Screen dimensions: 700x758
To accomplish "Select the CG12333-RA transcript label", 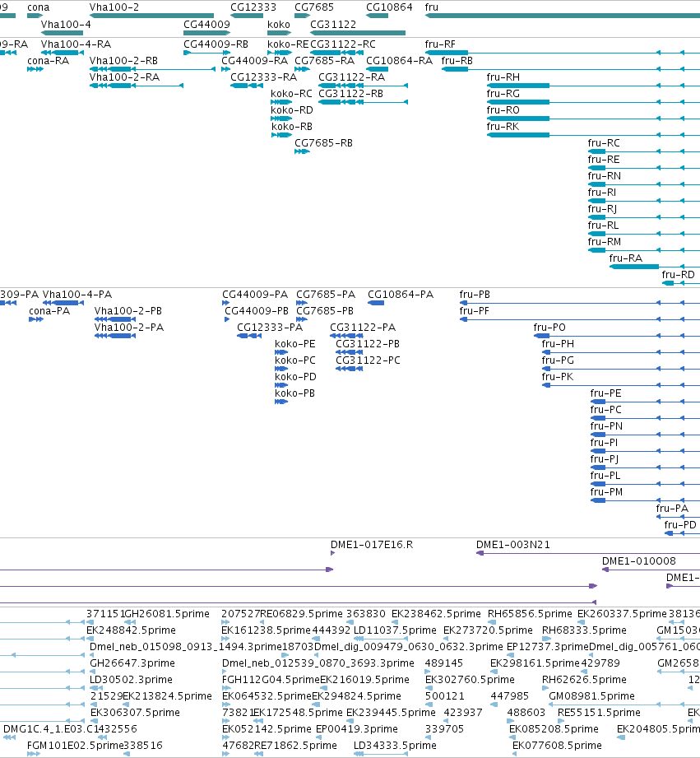I will (263, 77).
